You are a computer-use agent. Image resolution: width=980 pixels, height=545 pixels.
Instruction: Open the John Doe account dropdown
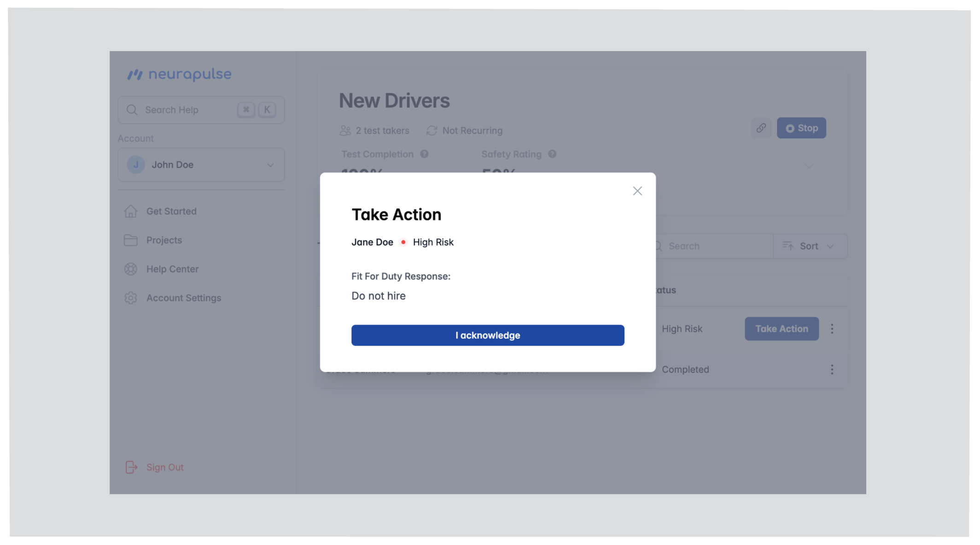pos(201,164)
